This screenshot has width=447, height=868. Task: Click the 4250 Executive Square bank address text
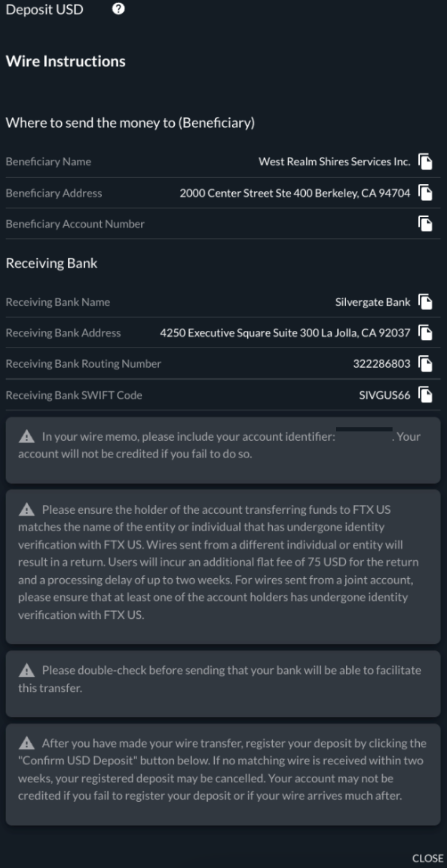(285, 333)
